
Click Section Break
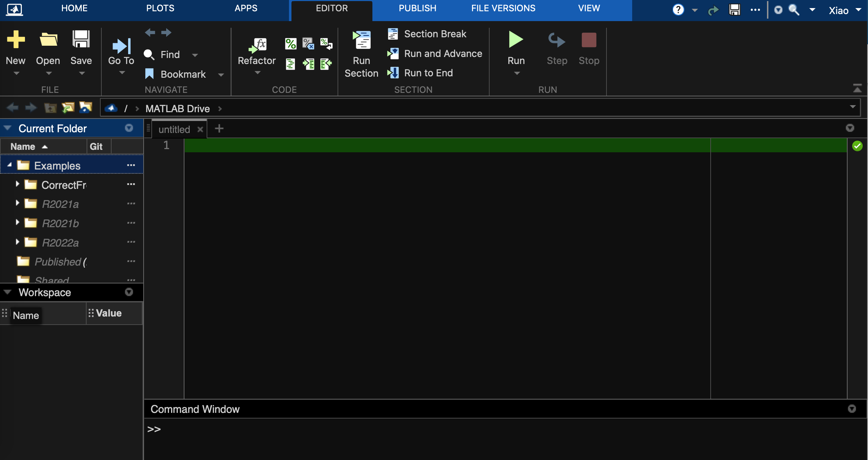pos(427,34)
